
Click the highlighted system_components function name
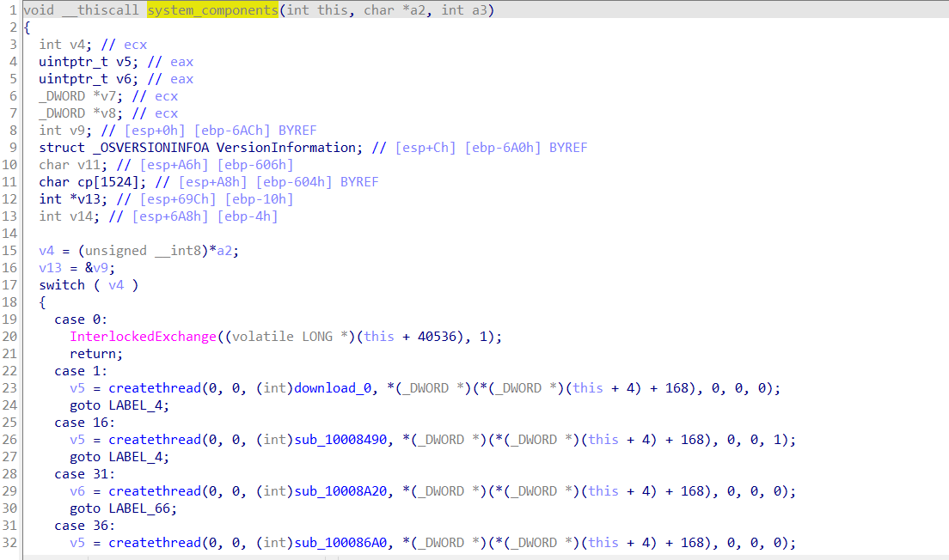coord(211,9)
